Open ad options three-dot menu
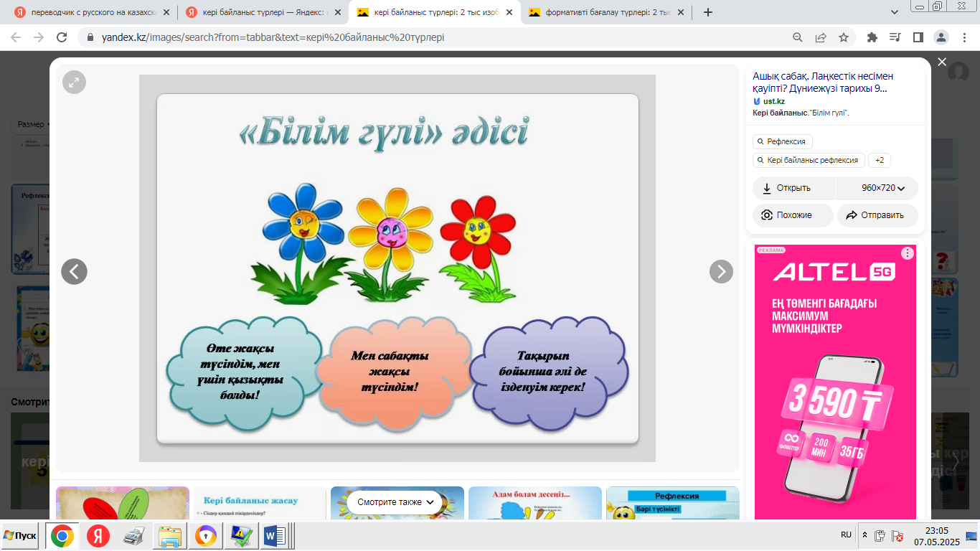The height and width of the screenshot is (551, 980). click(x=908, y=253)
